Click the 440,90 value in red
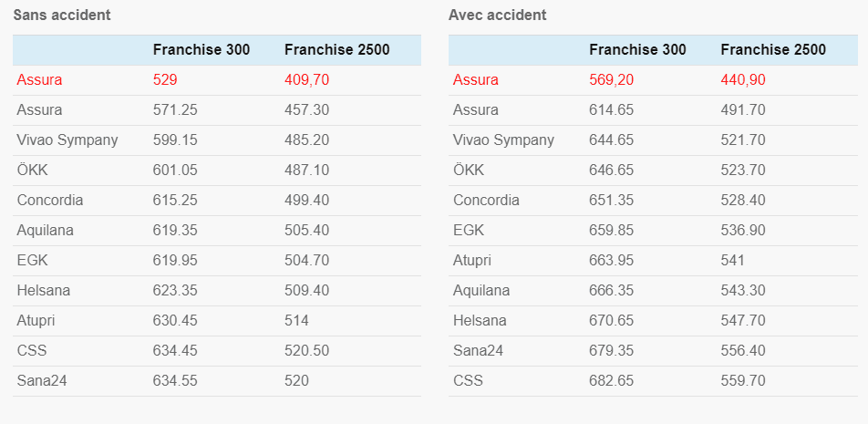This screenshot has height=424, width=868. [743, 80]
